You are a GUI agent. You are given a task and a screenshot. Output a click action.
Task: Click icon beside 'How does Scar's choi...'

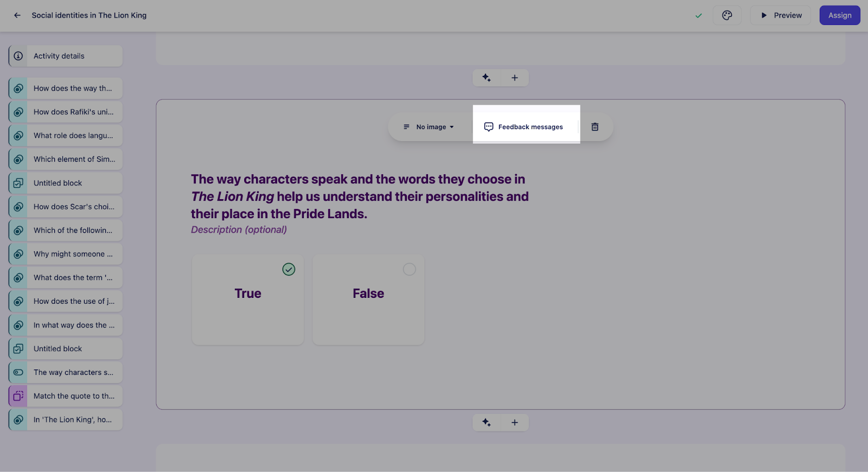[18, 207]
